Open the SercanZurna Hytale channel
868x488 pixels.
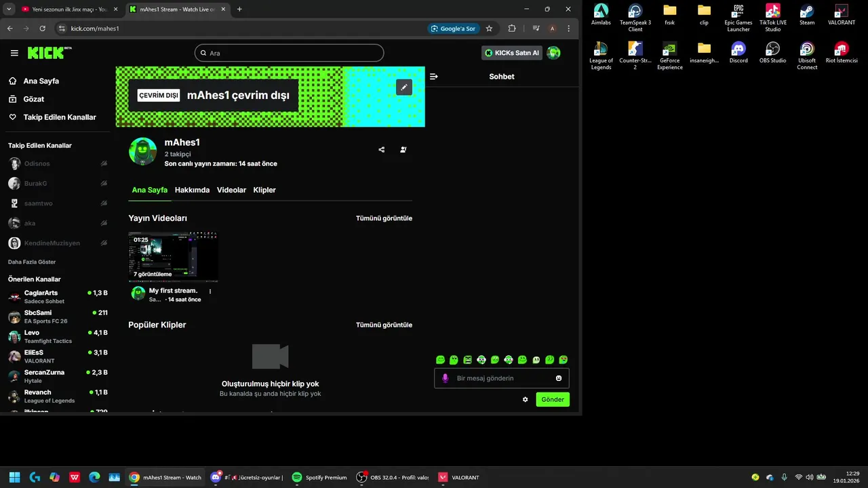58,376
